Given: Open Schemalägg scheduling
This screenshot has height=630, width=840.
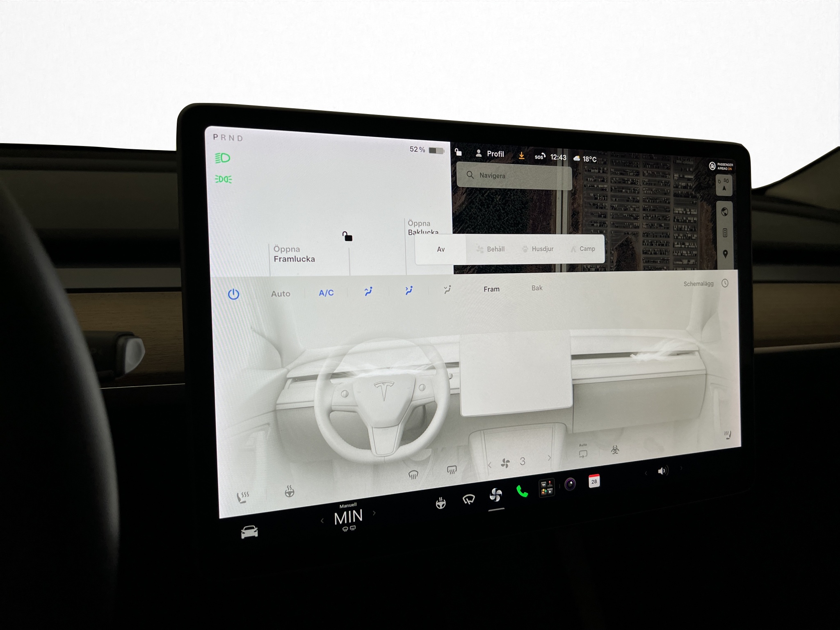Looking at the screenshot, I should tap(706, 283).
